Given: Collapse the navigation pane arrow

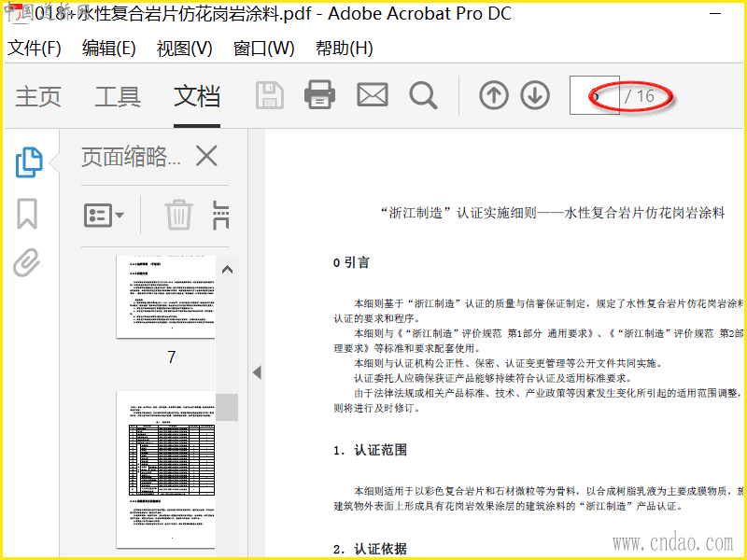Looking at the screenshot, I should pos(258,371).
